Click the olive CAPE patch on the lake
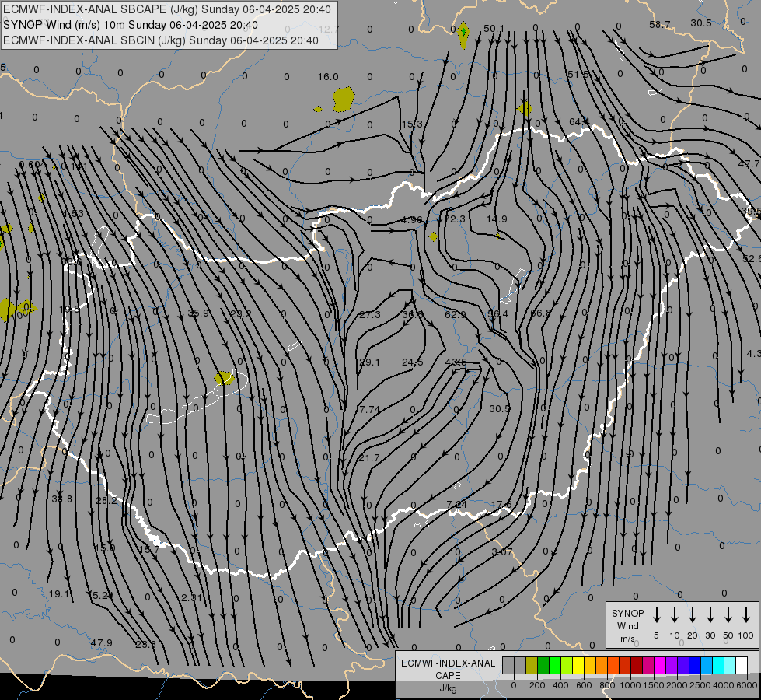 click(224, 378)
